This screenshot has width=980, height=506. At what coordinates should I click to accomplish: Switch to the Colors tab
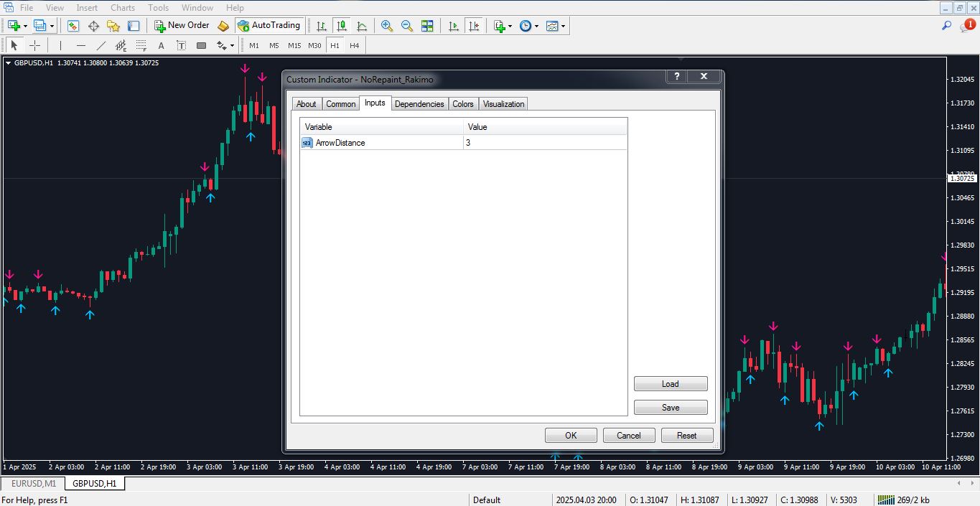[x=462, y=104]
